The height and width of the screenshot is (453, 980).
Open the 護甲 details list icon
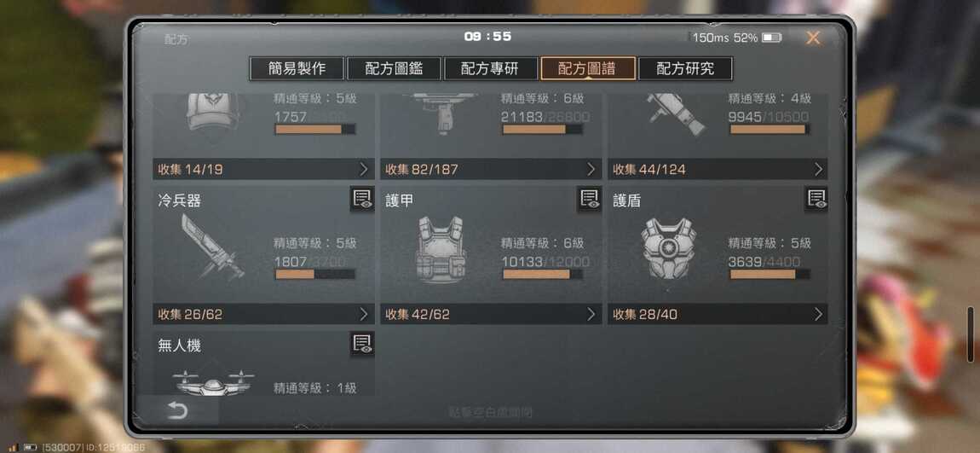tap(590, 199)
